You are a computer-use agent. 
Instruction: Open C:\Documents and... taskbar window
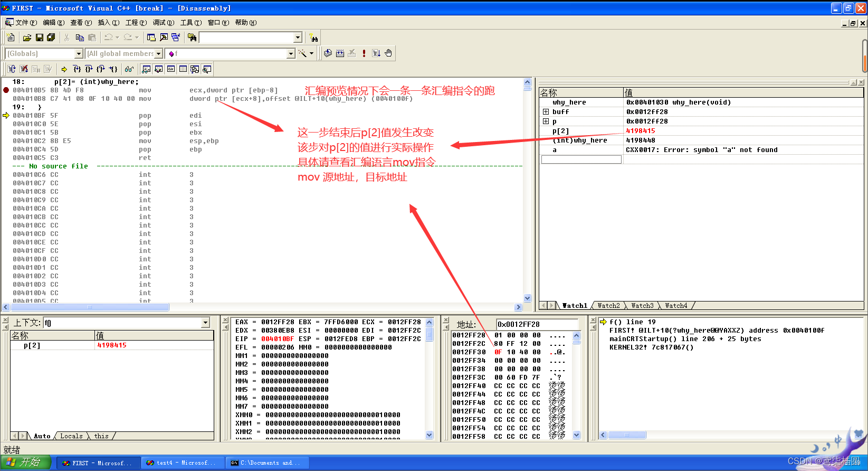[267, 463]
